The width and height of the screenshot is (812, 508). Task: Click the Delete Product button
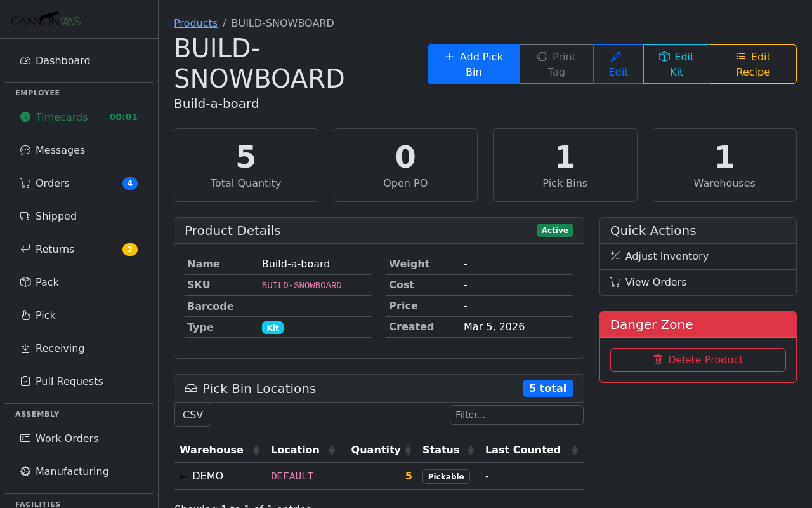click(698, 359)
